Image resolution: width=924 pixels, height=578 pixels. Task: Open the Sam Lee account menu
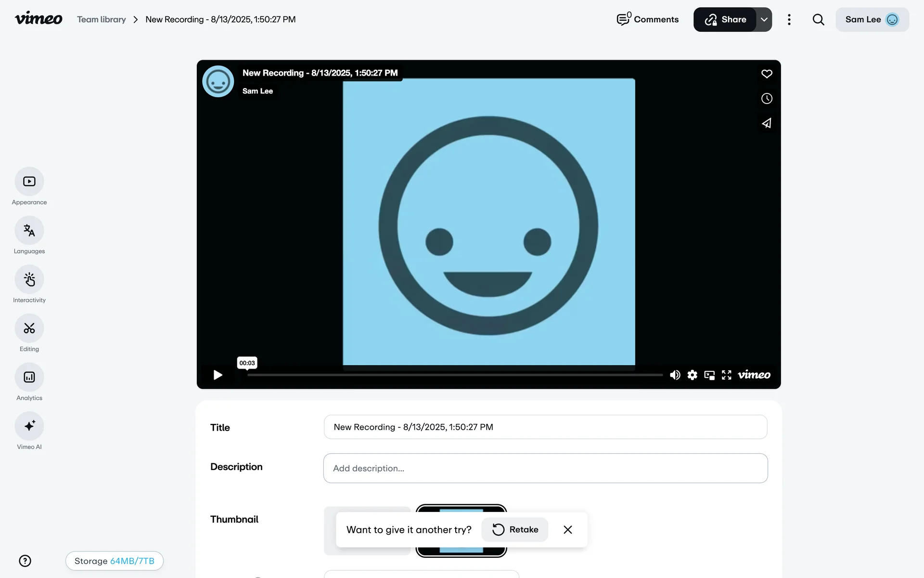(872, 20)
